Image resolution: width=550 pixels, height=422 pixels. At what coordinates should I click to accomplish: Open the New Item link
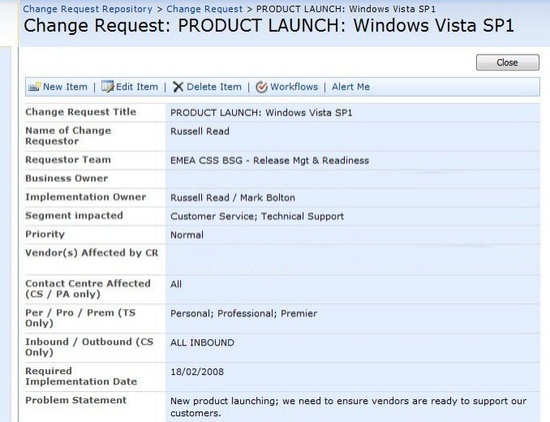tap(65, 87)
